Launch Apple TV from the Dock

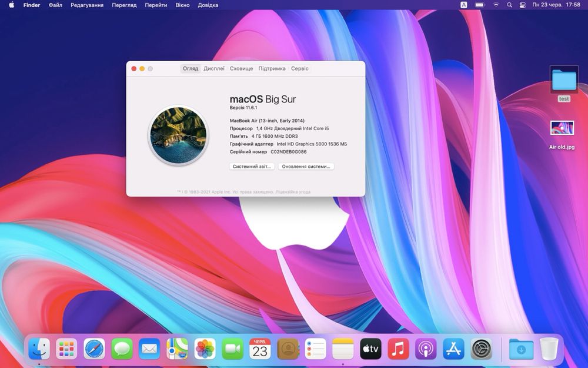tap(370, 349)
